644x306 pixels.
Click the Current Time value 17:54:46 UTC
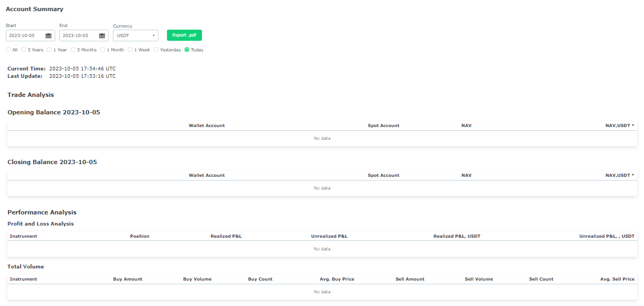click(x=82, y=69)
